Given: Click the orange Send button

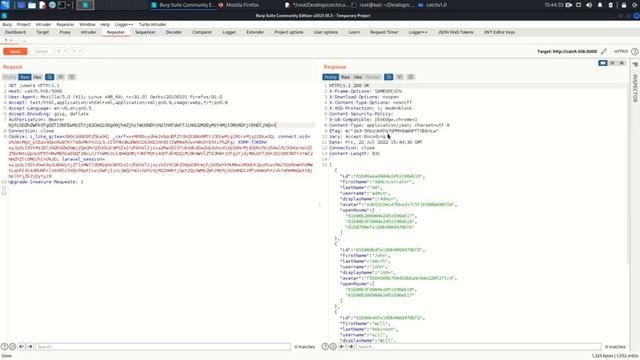Looking at the screenshot, I should (x=15, y=51).
